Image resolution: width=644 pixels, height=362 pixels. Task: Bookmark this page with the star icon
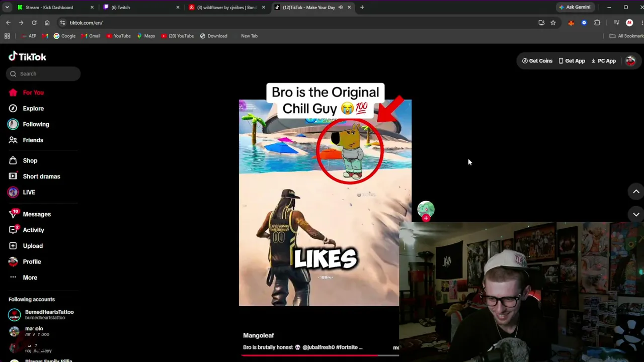coord(553,23)
